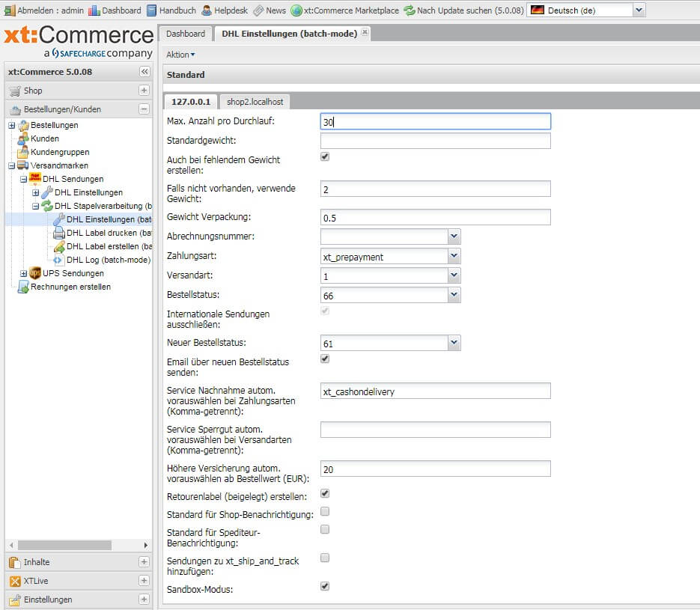Image resolution: width=700 pixels, height=610 pixels.
Task: Expand the Bestellungen tree node
Action: click(12, 126)
